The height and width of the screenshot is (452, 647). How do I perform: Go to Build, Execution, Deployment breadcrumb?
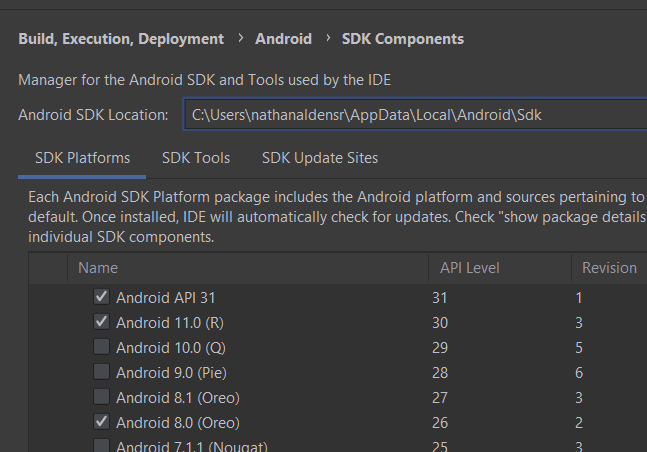(121, 39)
